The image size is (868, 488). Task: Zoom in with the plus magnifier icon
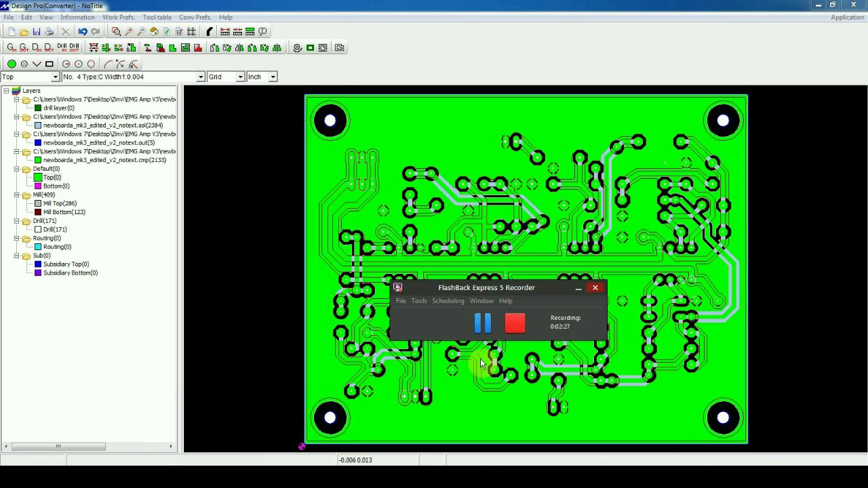[129, 32]
